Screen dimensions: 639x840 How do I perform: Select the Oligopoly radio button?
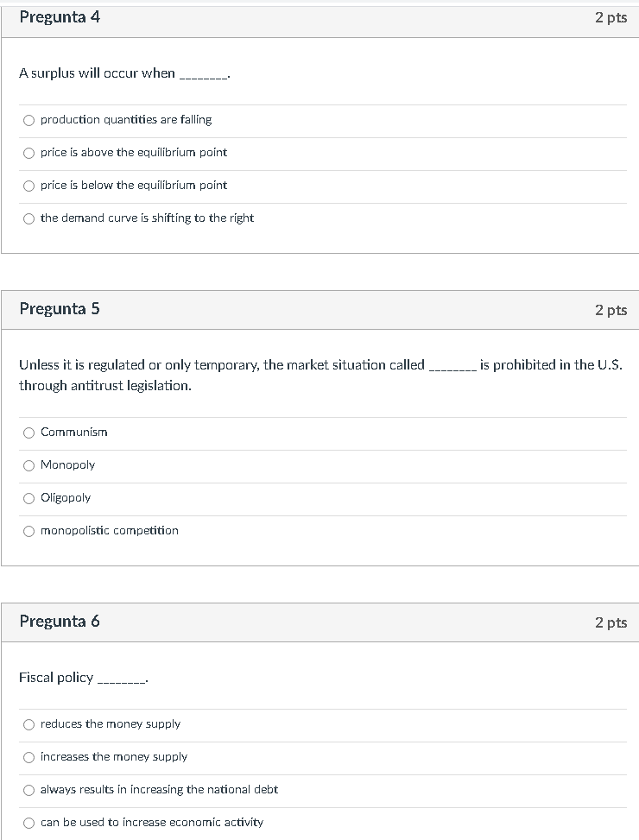[x=28, y=498]
